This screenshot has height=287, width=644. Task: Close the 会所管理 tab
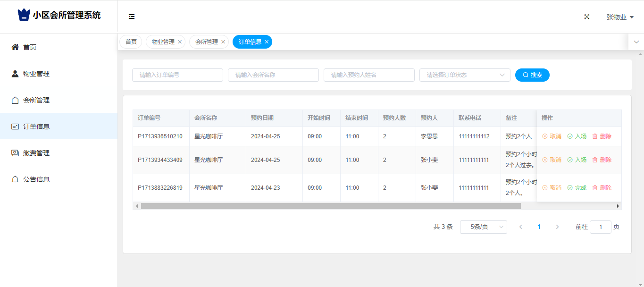pyautogui.click(x=223, y=42)
